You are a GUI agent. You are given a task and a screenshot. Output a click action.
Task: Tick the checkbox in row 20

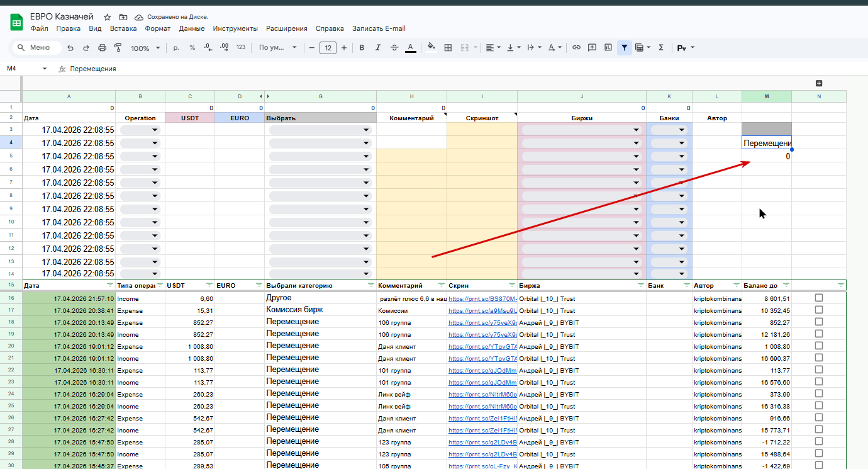[818, 346]
